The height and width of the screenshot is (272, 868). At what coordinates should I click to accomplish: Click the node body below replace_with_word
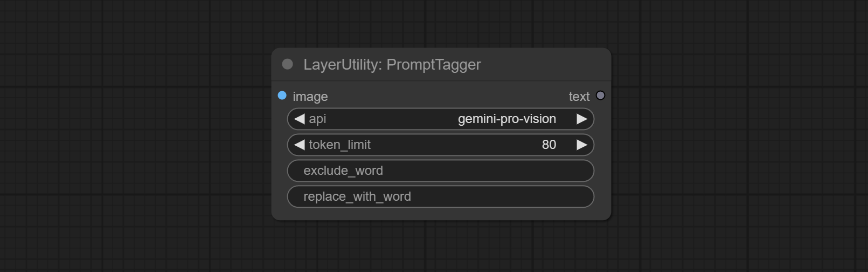[x=441, y=214]
